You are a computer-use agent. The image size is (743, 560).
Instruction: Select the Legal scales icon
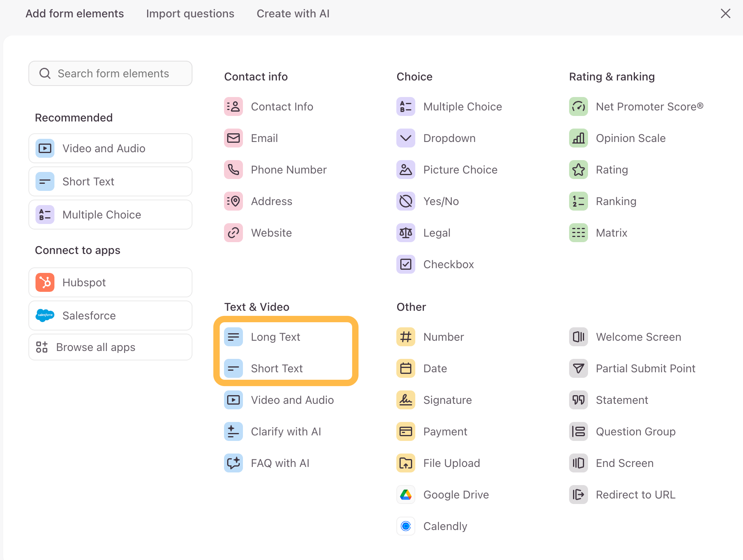(x=405, y=233)
